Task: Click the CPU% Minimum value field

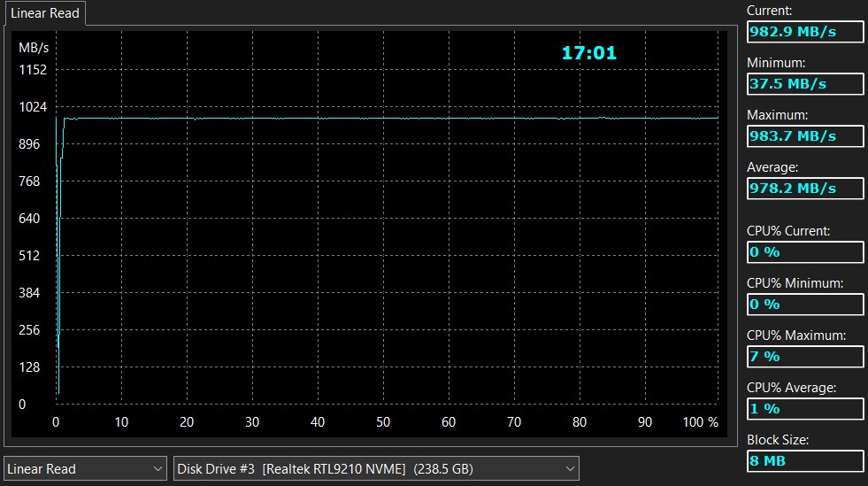Action: point(805,304)
